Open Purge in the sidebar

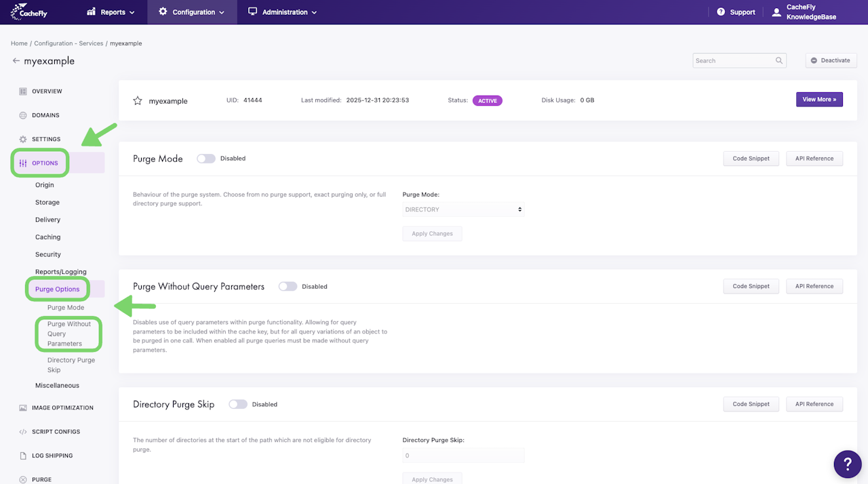point(41,479)
